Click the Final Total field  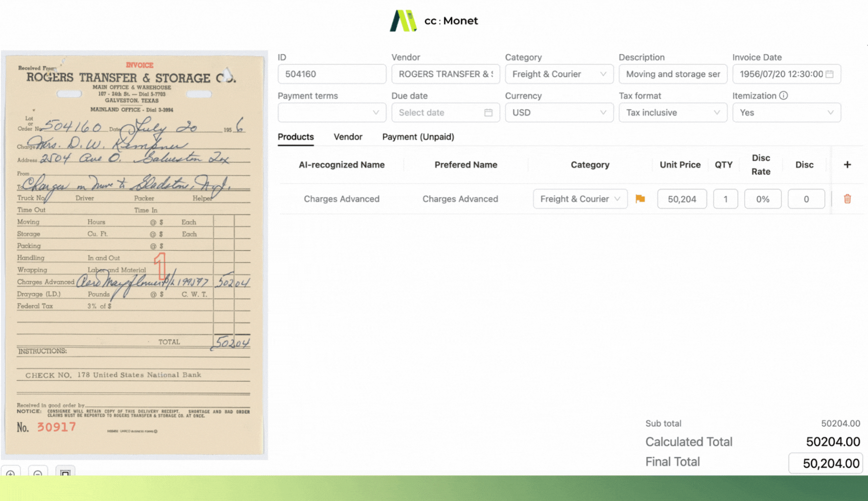point(825,463)
